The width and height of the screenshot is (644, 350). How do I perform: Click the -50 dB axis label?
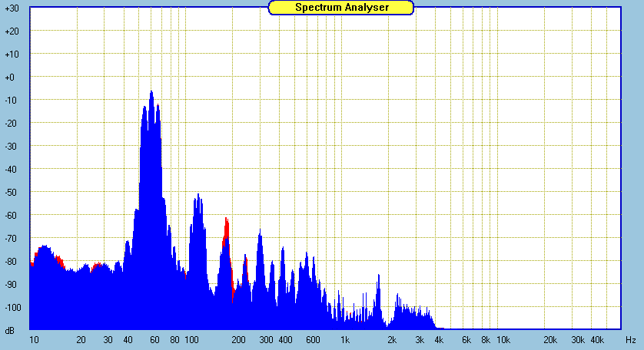point(12,193)
